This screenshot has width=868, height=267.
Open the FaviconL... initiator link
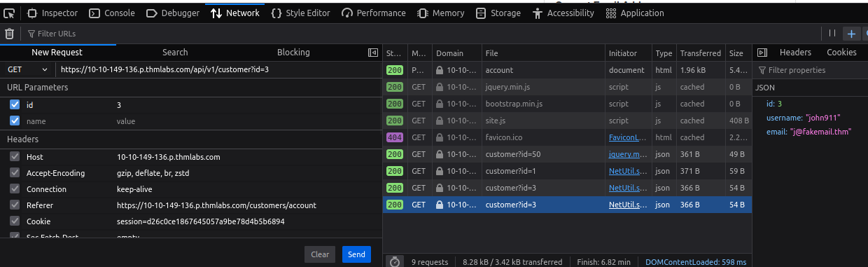(627, 137)
